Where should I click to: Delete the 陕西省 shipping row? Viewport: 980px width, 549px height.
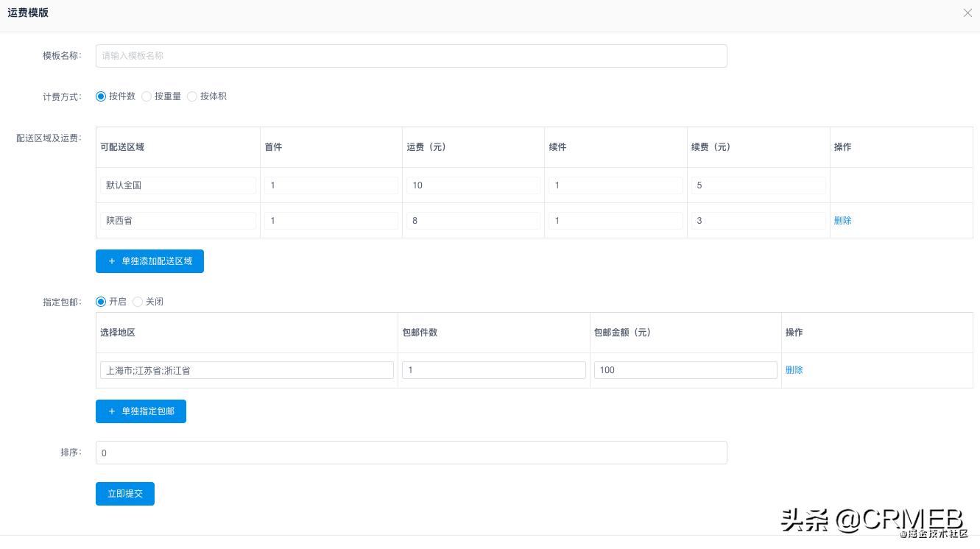coord(842,221)
